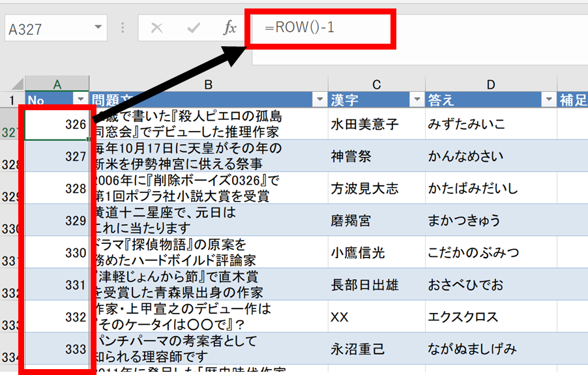Select column A header

[x=57, y=84]
